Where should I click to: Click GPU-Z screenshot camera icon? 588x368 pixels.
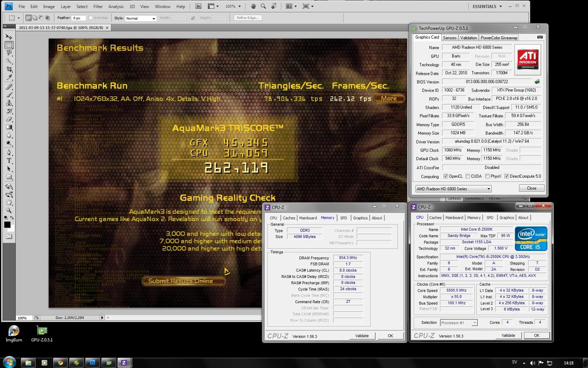coord(539,37)
